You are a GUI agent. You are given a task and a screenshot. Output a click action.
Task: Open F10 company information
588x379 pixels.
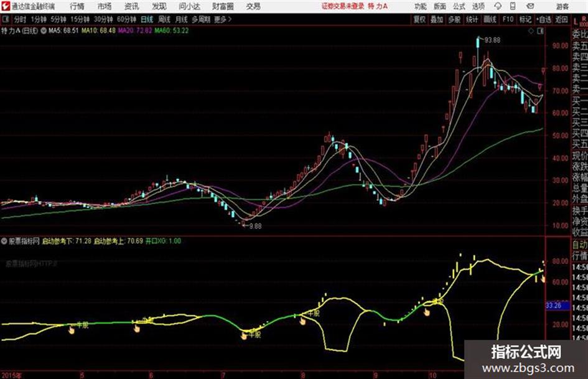tap(508, 19)
